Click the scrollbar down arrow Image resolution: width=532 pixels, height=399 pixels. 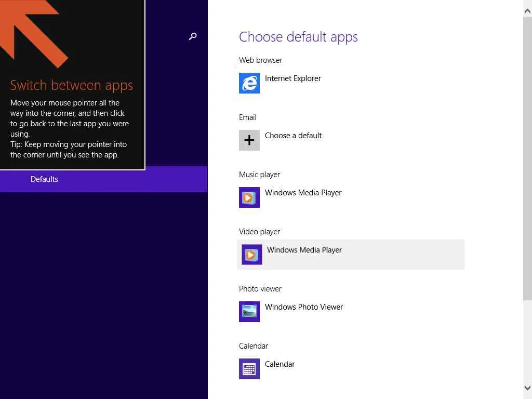[527, 388]
